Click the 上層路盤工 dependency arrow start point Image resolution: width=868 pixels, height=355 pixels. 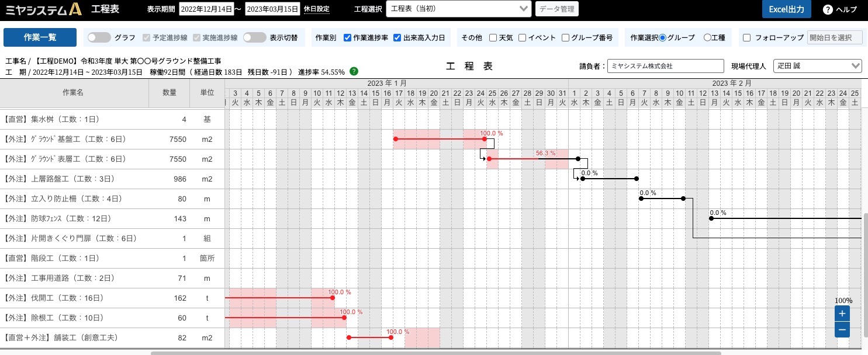(583, 179)
